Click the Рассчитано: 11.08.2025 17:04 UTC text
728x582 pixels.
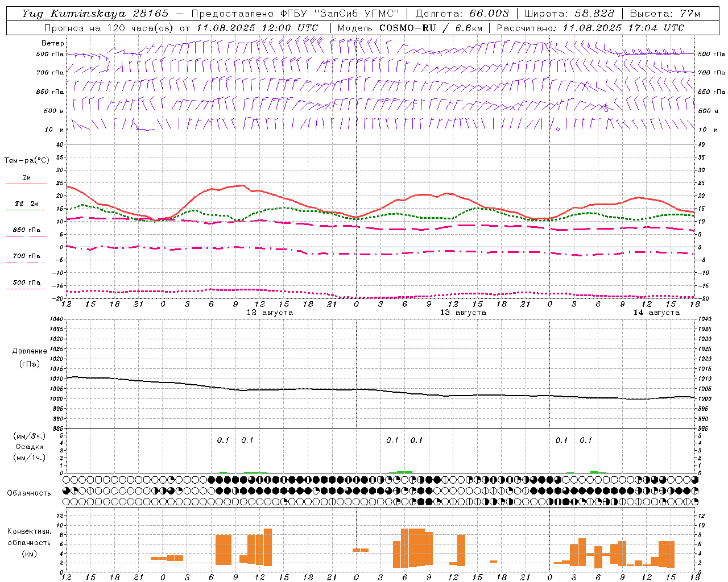(x=590, y=28)
